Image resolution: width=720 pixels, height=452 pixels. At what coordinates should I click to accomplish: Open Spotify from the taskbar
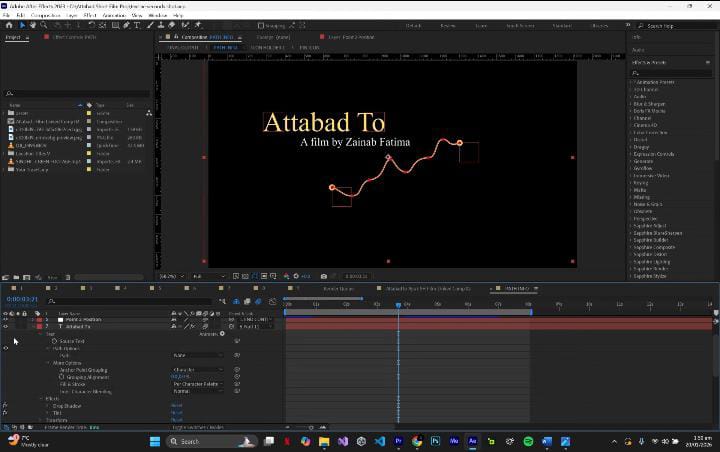(x=529, y=441)
